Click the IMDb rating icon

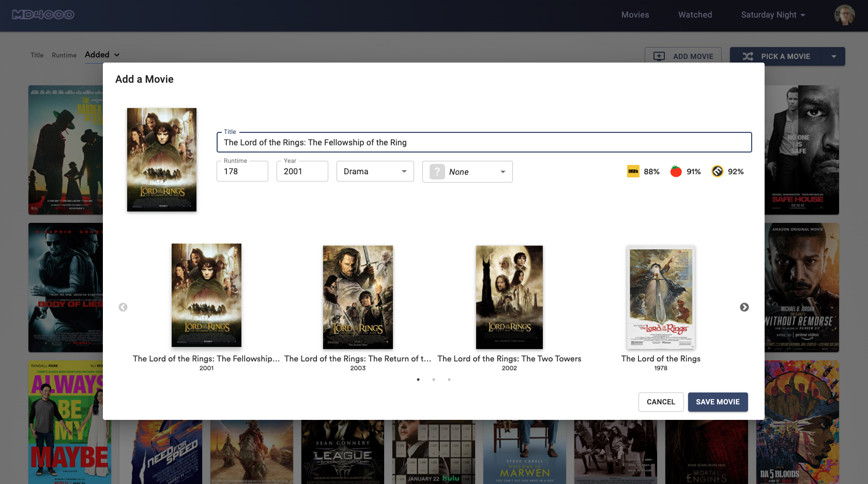(633, 171)
